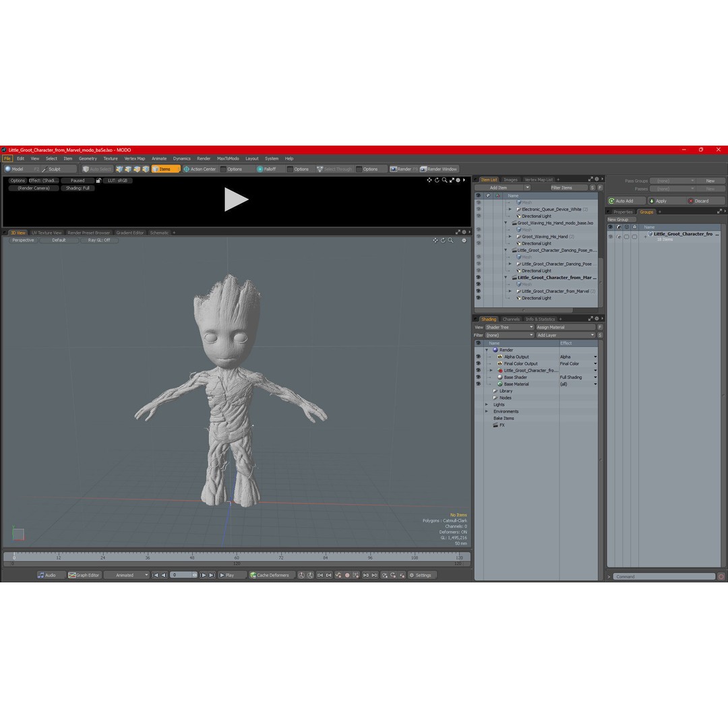Open 3D viewport gear settings icon
Viewport: 728px width, 728px height.
464,241
